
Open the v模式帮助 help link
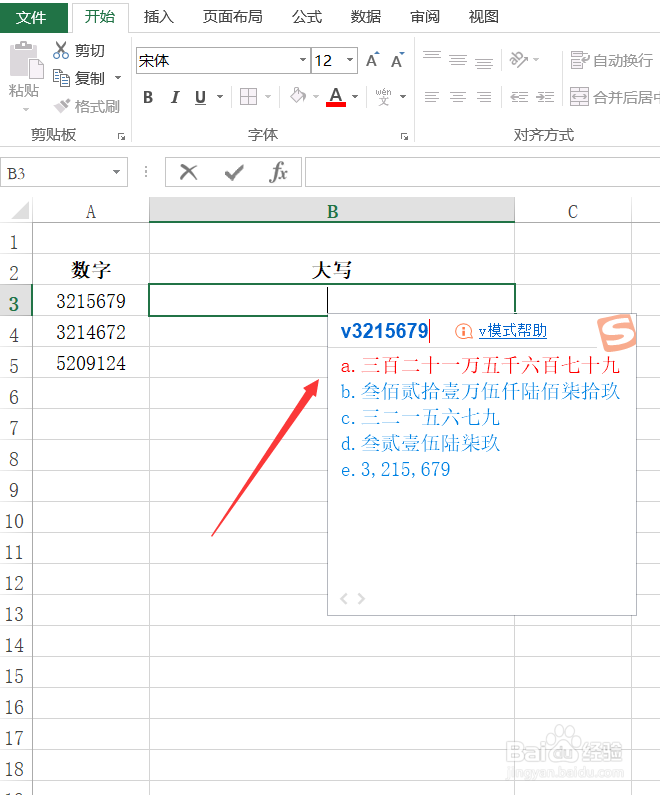512,331
